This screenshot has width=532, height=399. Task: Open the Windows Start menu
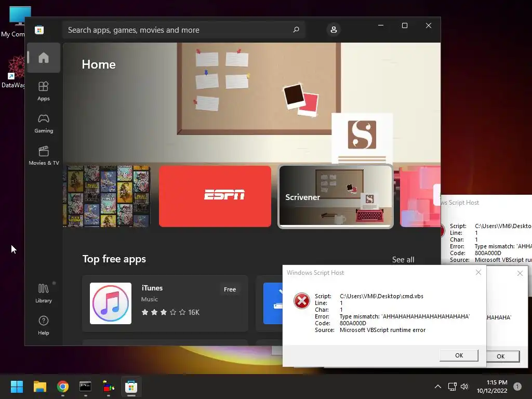pyautogui.click(x=17, y=387)
